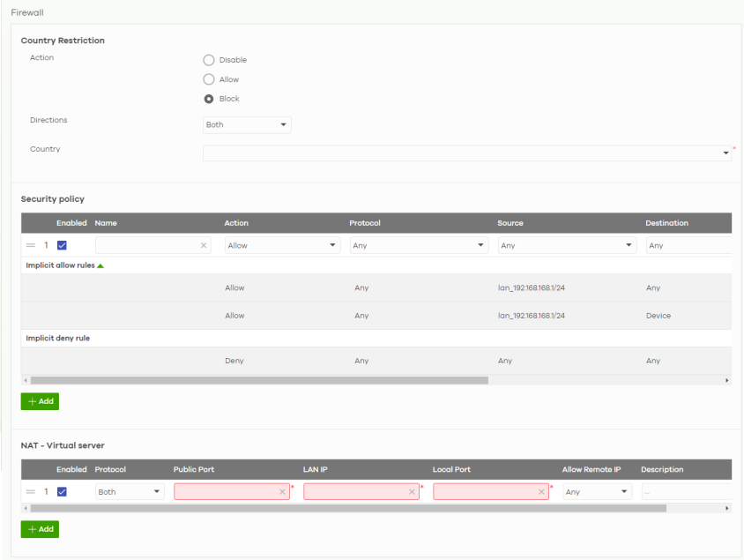Image resolution: width=744 pixels, height=560 pixels.
Task: Collapse the Implicit allow rules section
Action: coord(100,265)
